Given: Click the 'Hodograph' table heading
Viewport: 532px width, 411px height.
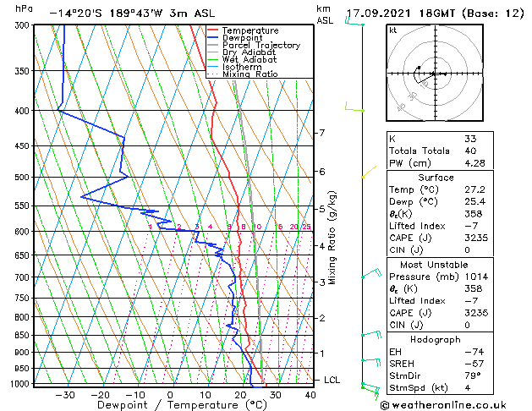Looking at the screenshot, I should [436, 340].
